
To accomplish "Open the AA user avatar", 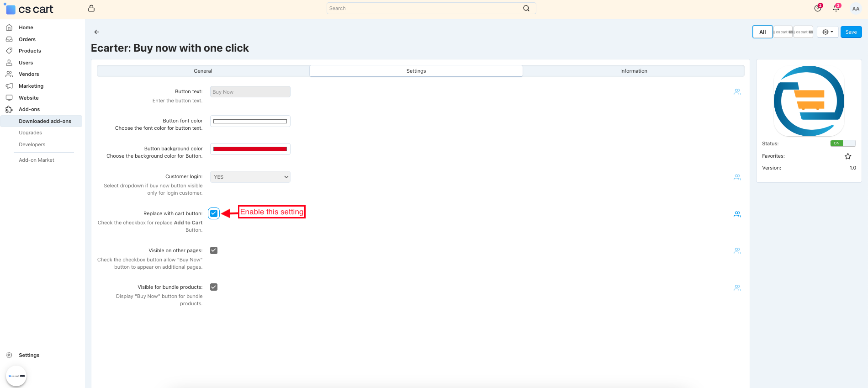I will pyautogui.click(x=856, y=9).
